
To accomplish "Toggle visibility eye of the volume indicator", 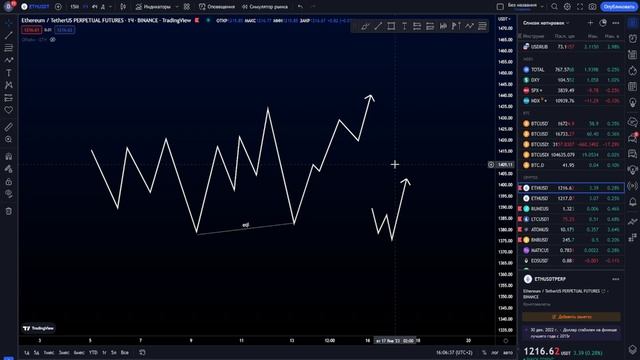I will tap(53, 40).
